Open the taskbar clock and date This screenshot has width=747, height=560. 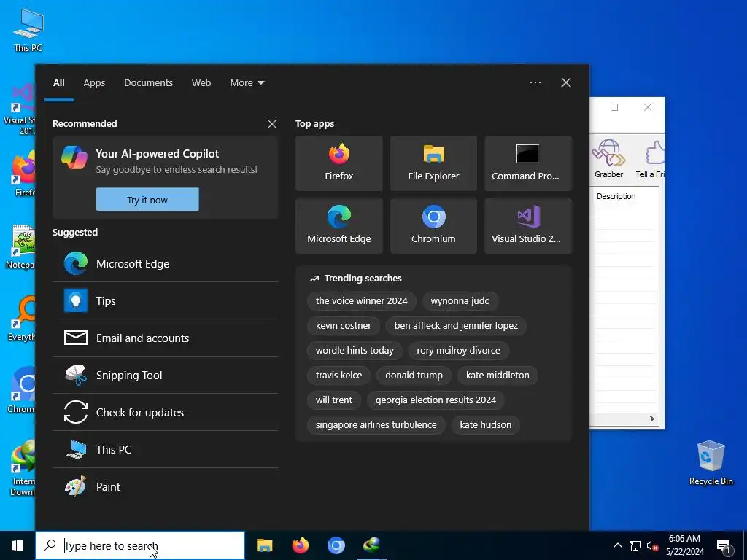(x=684, y=545)
